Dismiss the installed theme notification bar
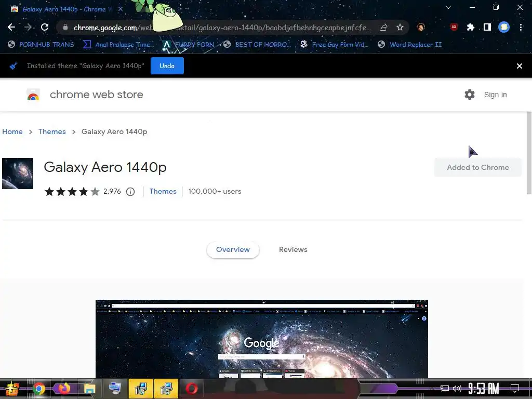This screenshot has height=399, width=532. 519,66
